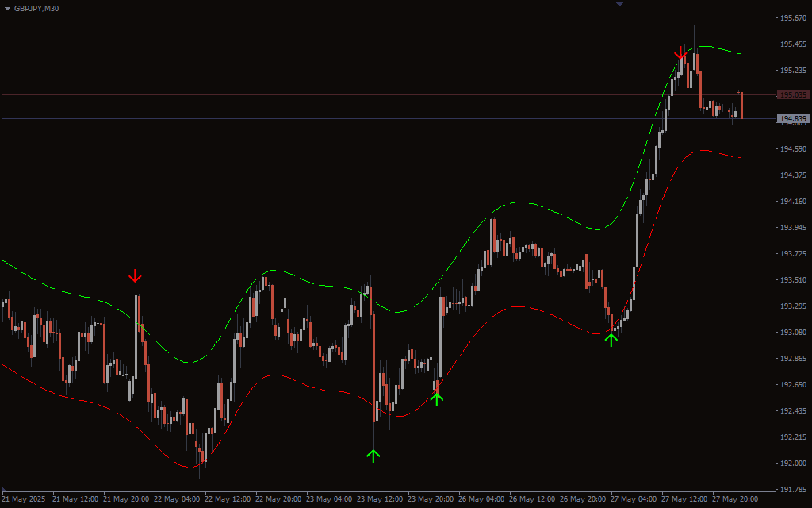The width and height of the screenshot is (812, 508).
Task: Select the 194.839 current price tag
Action: [793, 119]
